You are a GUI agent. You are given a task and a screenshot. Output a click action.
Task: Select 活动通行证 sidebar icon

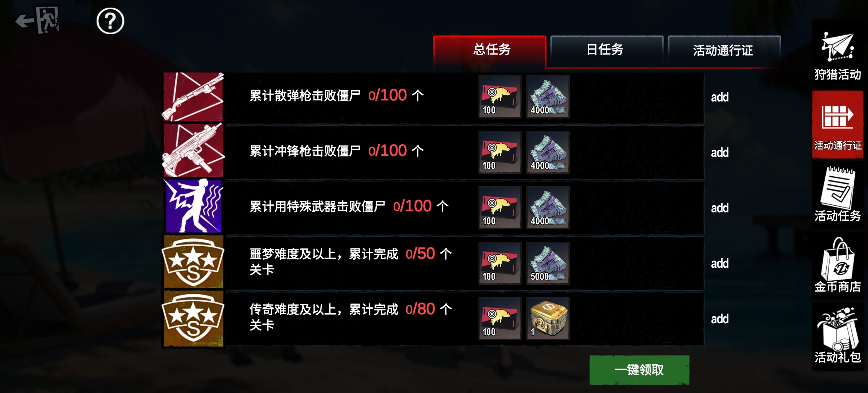tap(838, 125)
